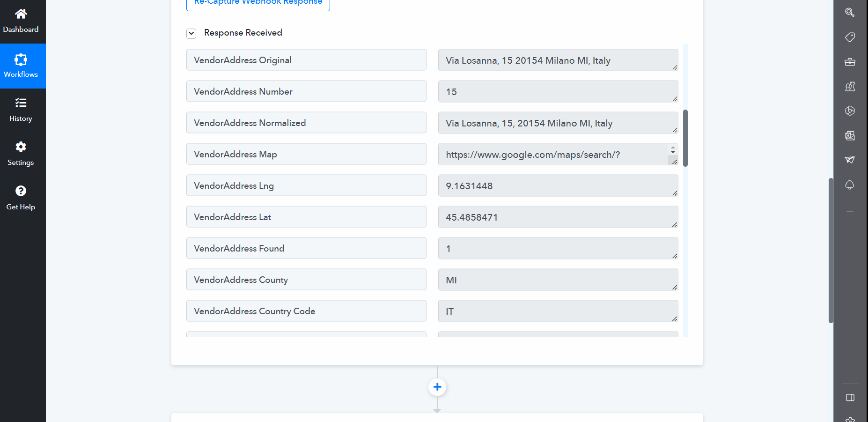Open the search magnifier in the right sidebar

click(850, 13)
